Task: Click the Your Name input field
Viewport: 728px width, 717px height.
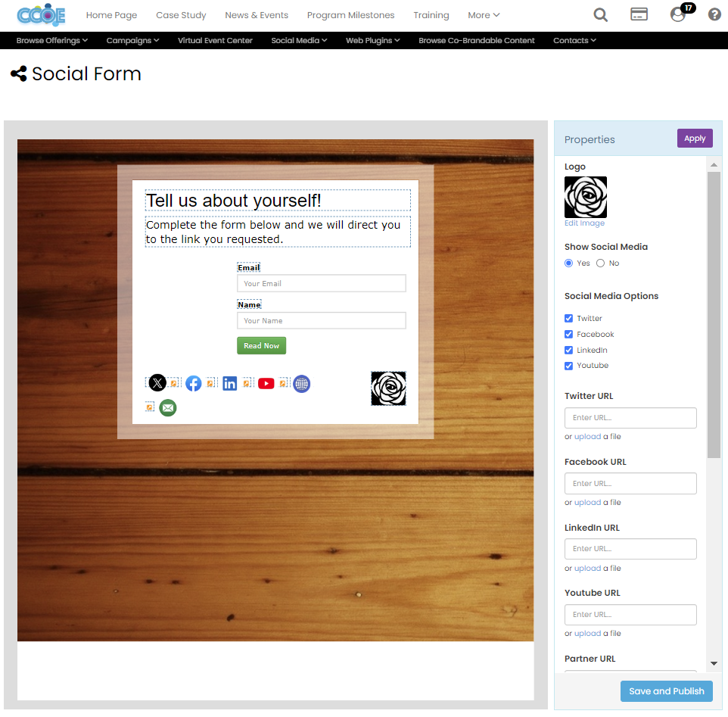Action: click(322, 320)
